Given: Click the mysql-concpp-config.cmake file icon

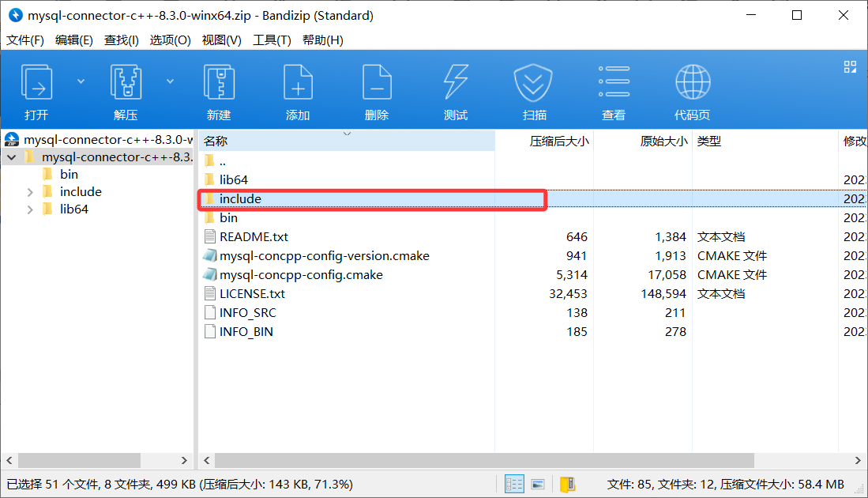Looking at the screenshot, I should point(210,274).
